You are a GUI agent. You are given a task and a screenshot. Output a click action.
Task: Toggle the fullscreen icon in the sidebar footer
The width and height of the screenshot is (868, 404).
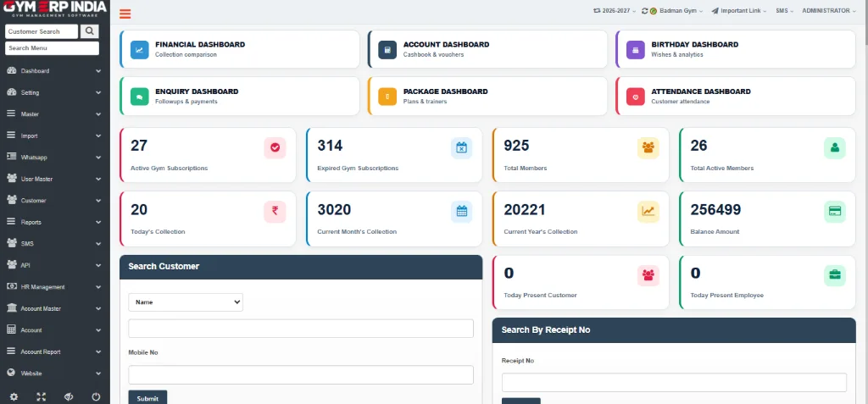(x=41, y=396)
